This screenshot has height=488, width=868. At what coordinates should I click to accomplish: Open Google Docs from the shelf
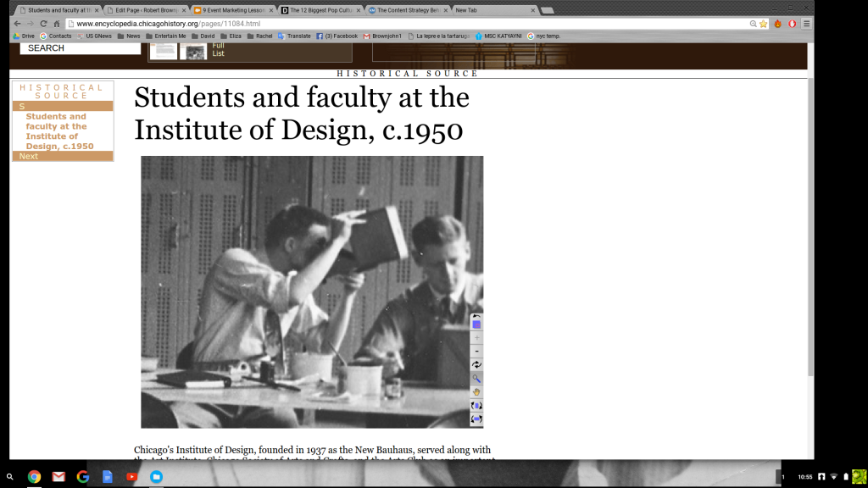[108, 476]
